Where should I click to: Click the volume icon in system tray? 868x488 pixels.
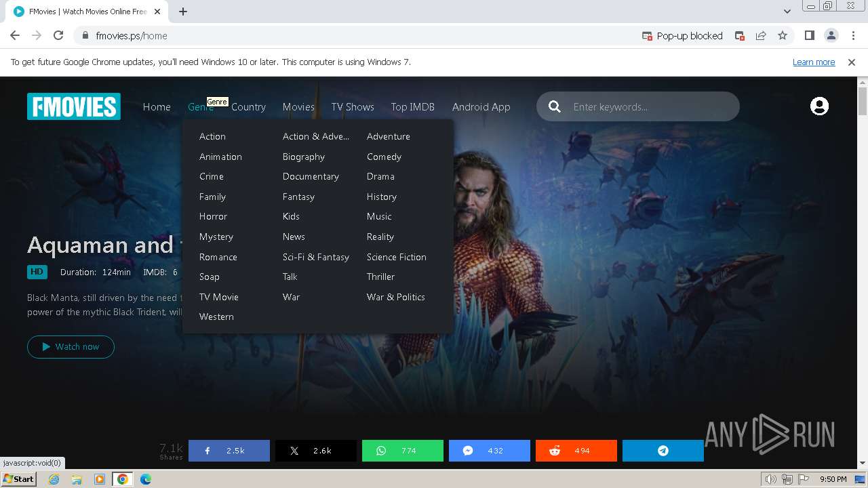tap(770, 479)
